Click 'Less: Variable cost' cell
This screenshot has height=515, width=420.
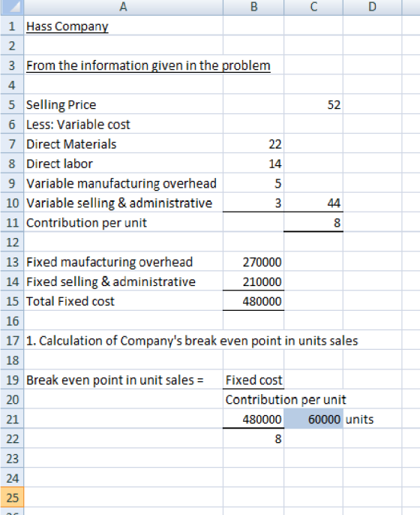tap(123, 124)
